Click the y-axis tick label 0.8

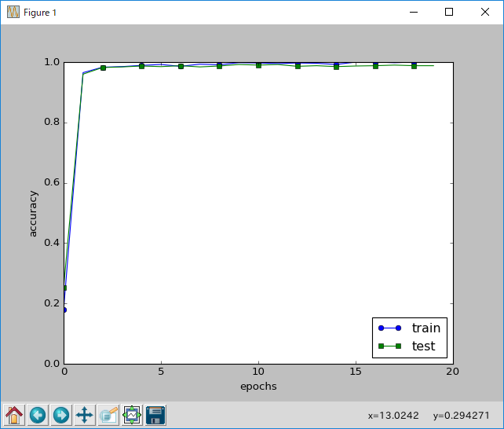point(52,122)
